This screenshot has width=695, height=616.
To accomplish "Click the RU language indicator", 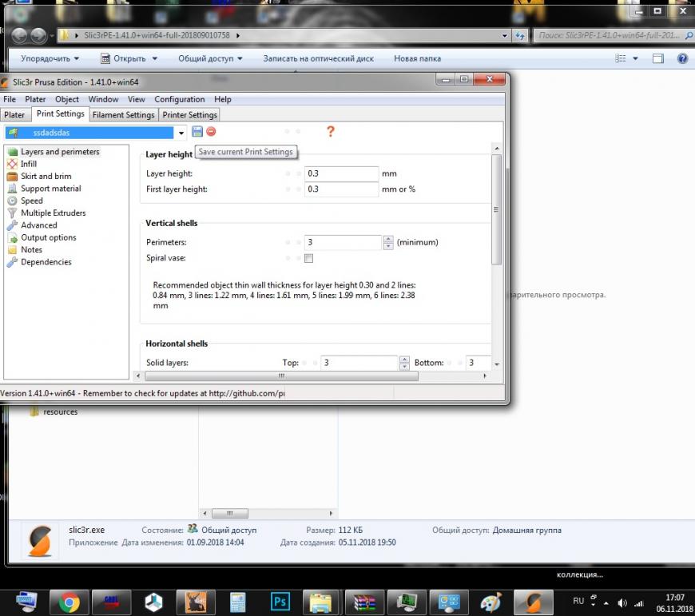I will tap(578, 601).
